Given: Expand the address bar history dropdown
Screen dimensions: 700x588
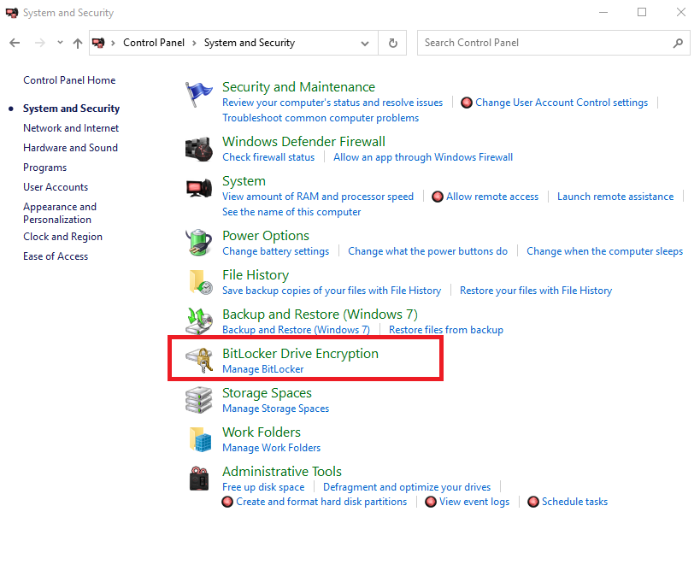Looking at the screenshot, I should click(x=365, y=43).
